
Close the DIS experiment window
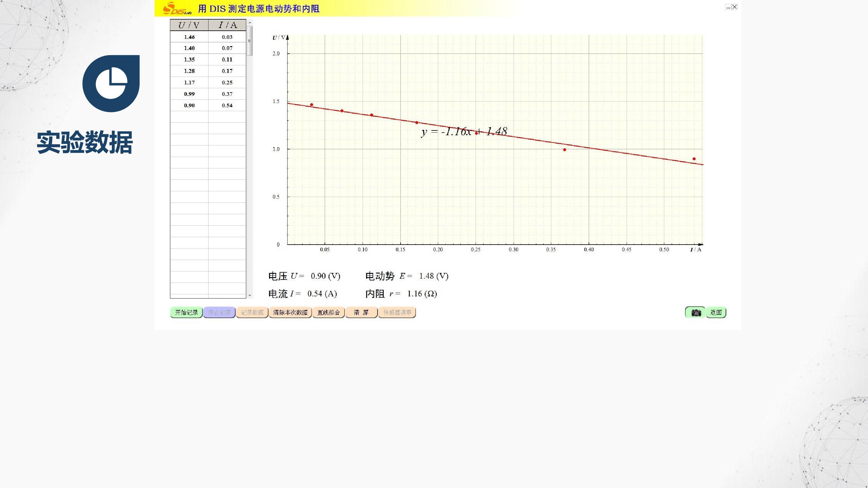coord(734,7)
